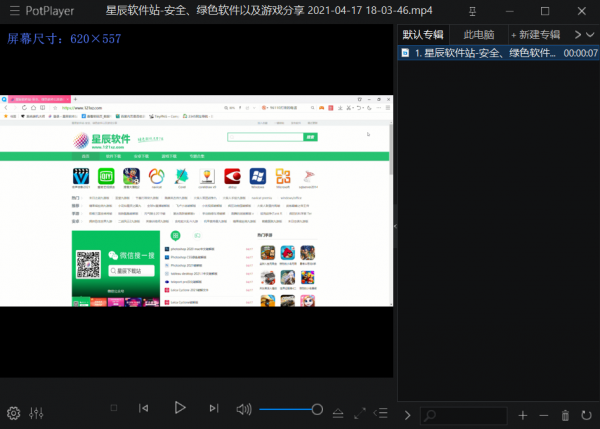Delete with the trash can icon

click(x=565, y=415)
